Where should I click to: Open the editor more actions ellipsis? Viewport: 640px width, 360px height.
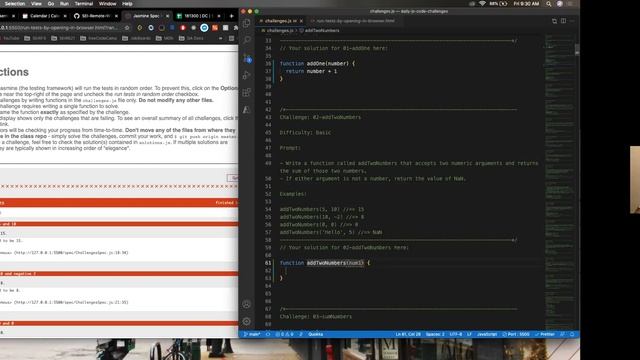pyautogui.click(x=572, y=21)
